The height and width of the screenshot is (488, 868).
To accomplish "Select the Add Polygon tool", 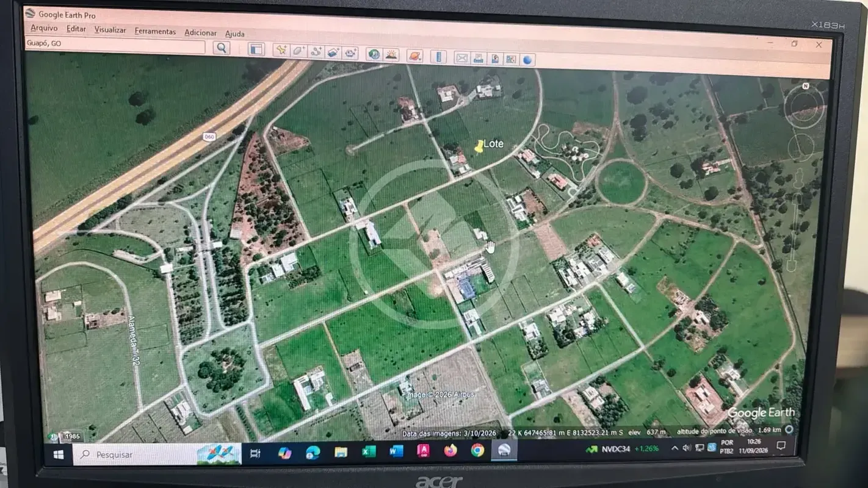I will (x=298, y=51).
